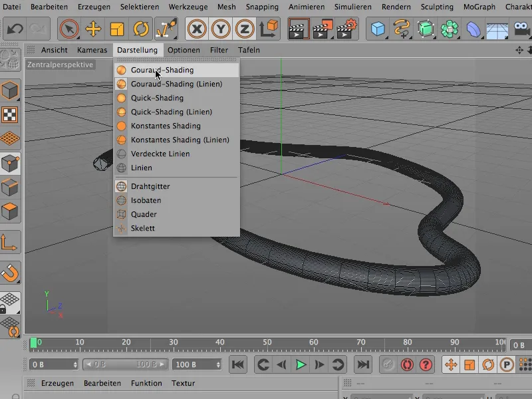
Task: Choose Quick-Shading display mode
Action: click(x=176, y=98)
